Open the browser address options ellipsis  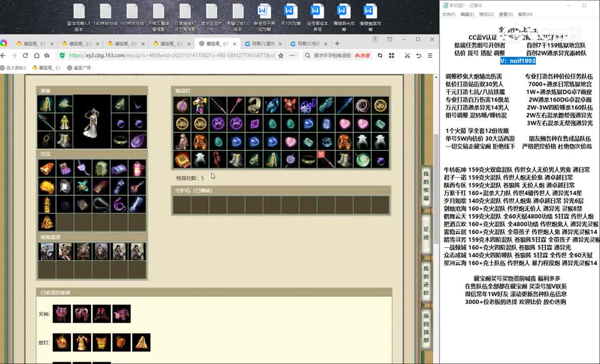[292, 56]
